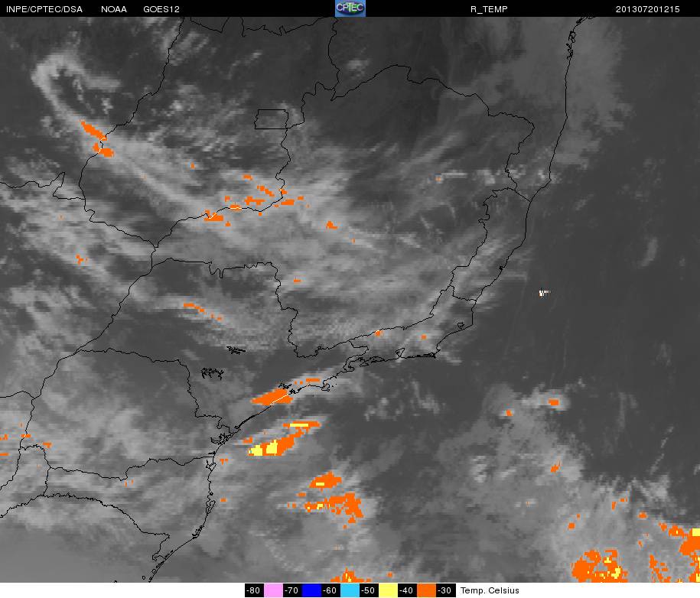Click the NOAA label in header
700x598 pixels.
pos(114,9)
